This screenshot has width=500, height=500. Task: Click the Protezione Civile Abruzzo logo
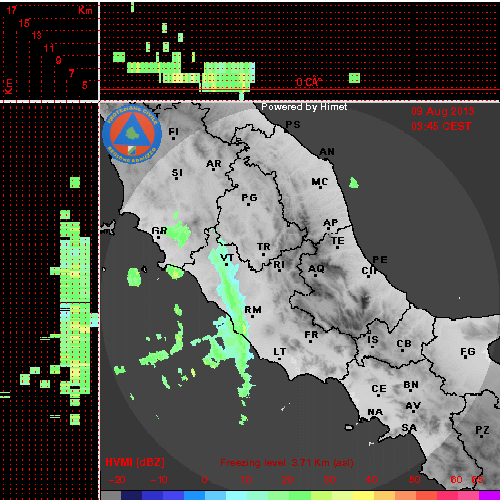click(x=132, y=134)
